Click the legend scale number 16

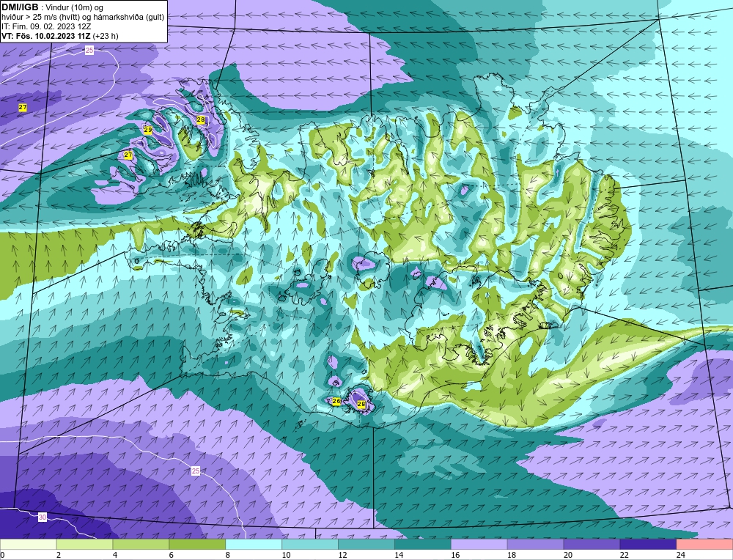455,556
